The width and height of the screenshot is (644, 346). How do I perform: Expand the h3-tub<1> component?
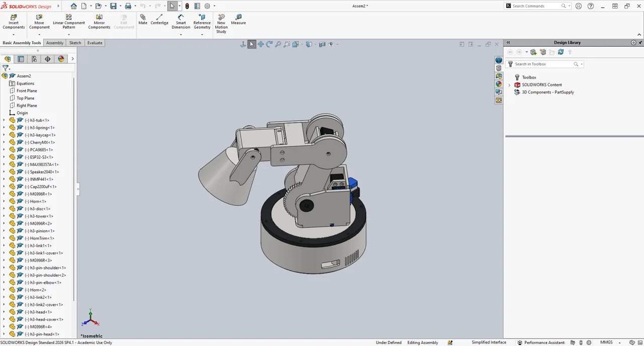(4, 120)
